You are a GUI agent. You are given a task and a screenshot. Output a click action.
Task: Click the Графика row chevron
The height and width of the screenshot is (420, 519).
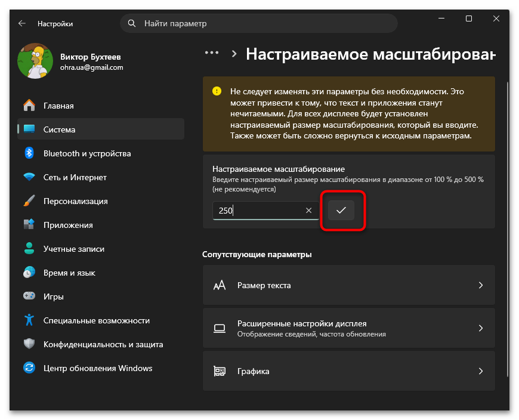tap(481, 371)
